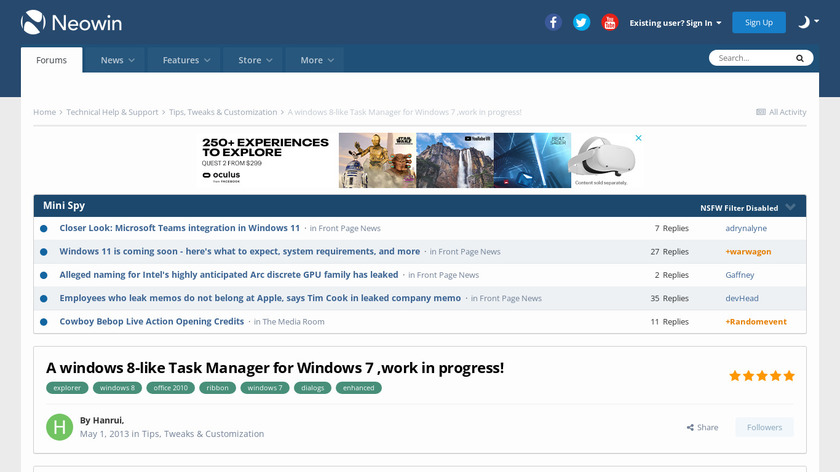Screen dimensions: 840x472
Task: Click unread dot for Microsoft Teams topic
Action: 44,229
